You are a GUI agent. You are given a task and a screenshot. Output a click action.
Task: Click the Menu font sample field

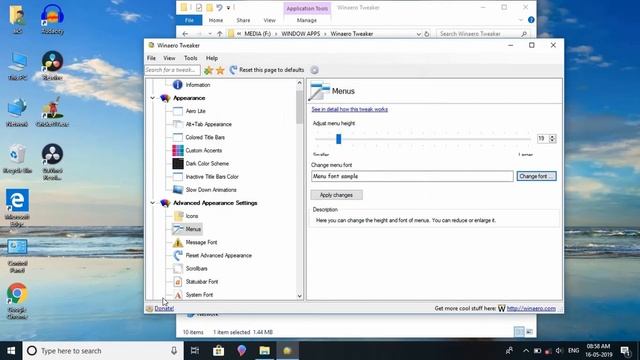click(412, 176)
